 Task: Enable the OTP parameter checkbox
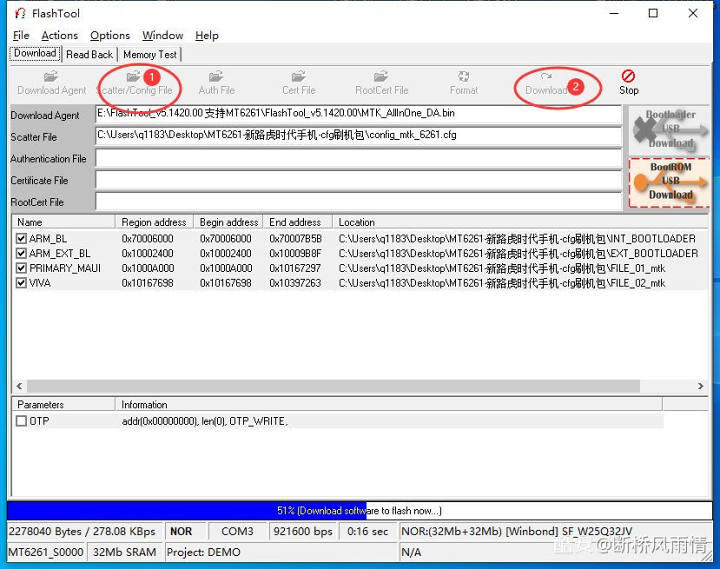pos(21,422)
